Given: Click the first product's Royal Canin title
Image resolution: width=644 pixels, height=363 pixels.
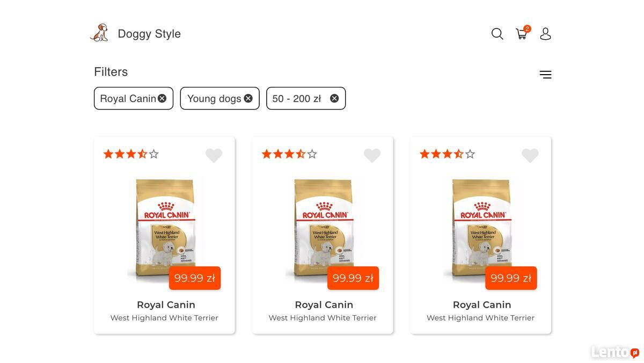Looking at the screenshot, I should 166,304.
